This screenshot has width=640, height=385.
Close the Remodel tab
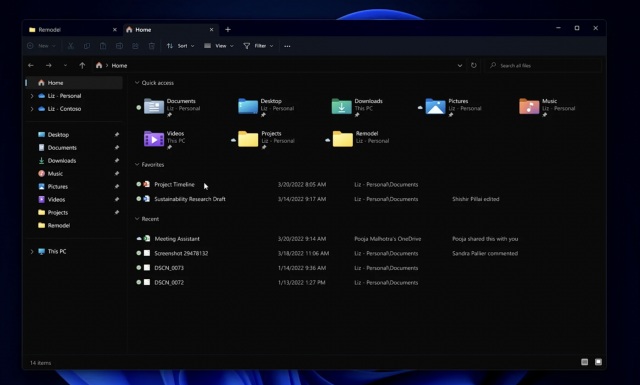115,30
